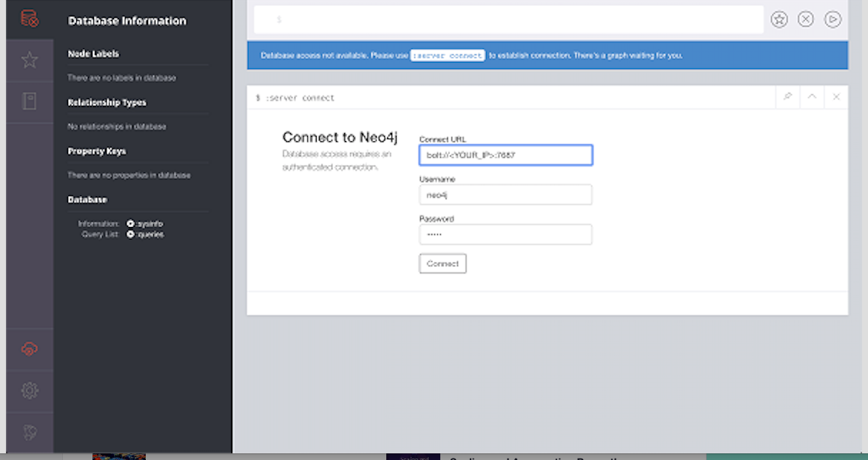
Task: Open the Documents sidebar icon
Action: 30,101
